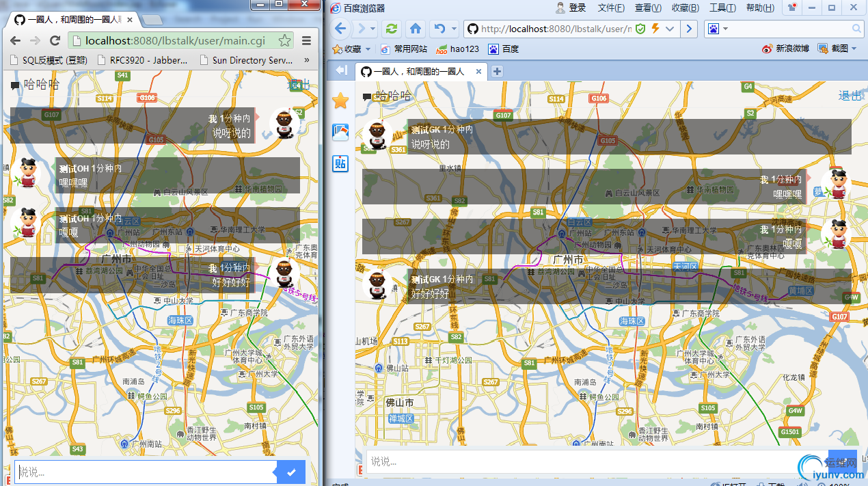Click the skin/shirt icon in title bar
The image size is (868, 486).
point(792,8)
